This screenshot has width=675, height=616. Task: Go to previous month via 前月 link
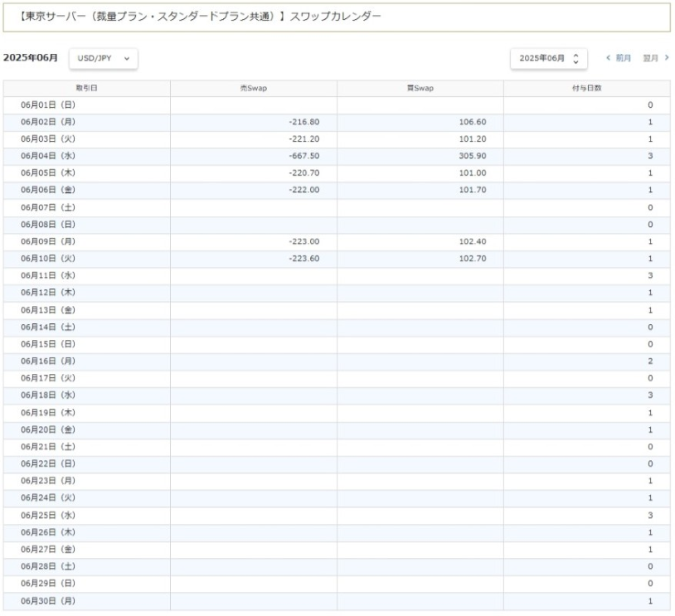click(x=623, y=58)
